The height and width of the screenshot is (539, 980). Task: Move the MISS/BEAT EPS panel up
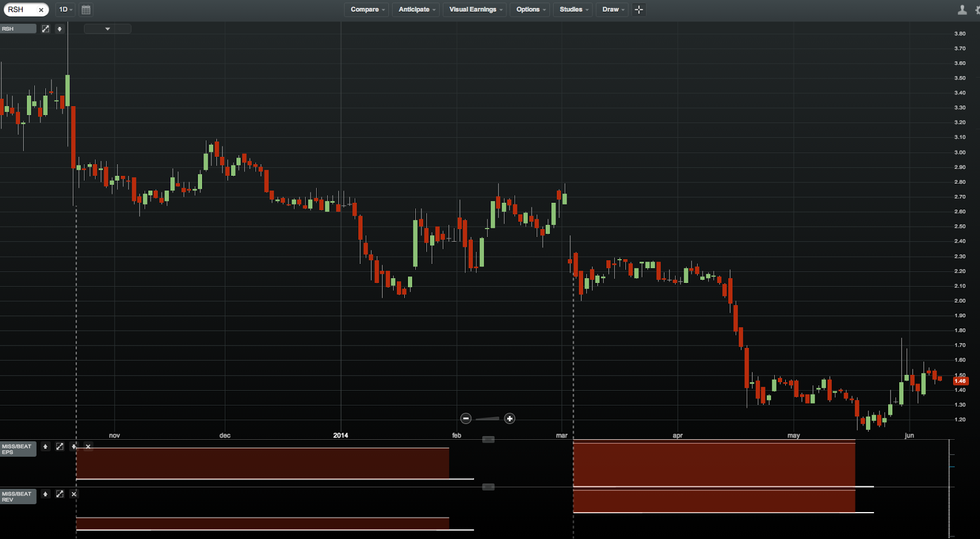point(45,447)
